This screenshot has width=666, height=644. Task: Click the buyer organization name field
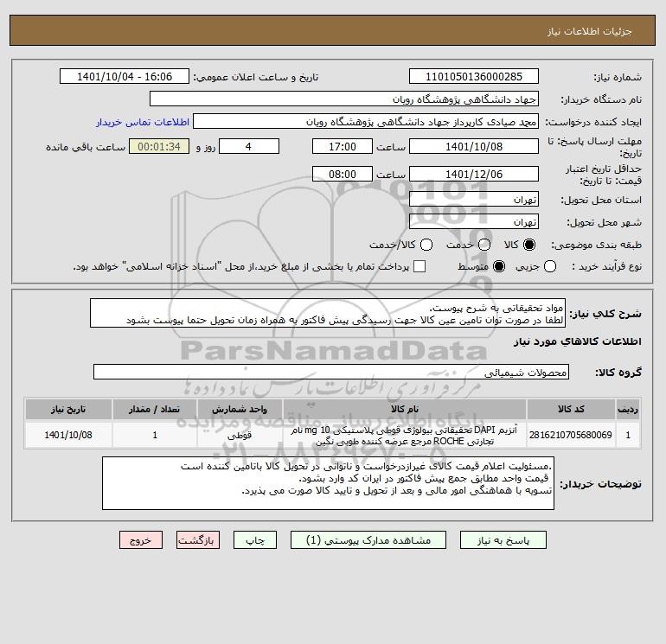[344, 99]
